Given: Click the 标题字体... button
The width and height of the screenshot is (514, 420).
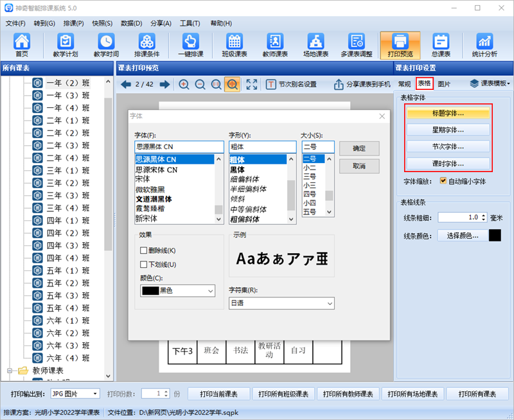Looking at the screenshot, I should [448, 114].
